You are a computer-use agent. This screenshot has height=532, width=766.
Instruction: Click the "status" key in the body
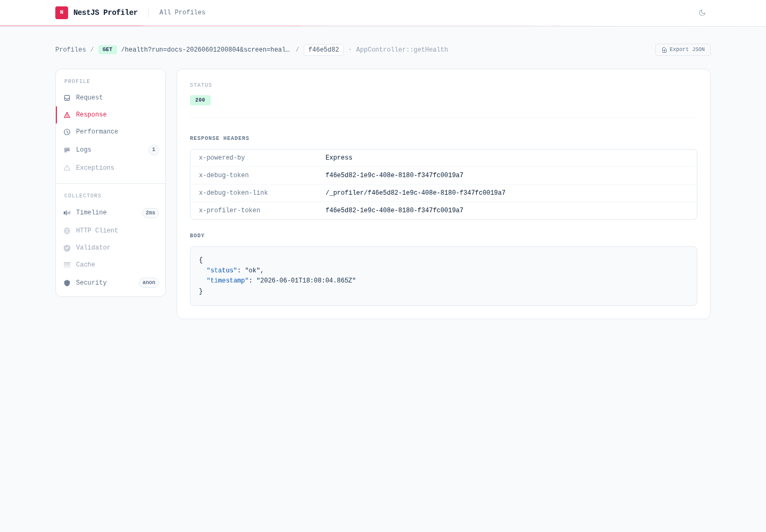click(x=222, y=271)
